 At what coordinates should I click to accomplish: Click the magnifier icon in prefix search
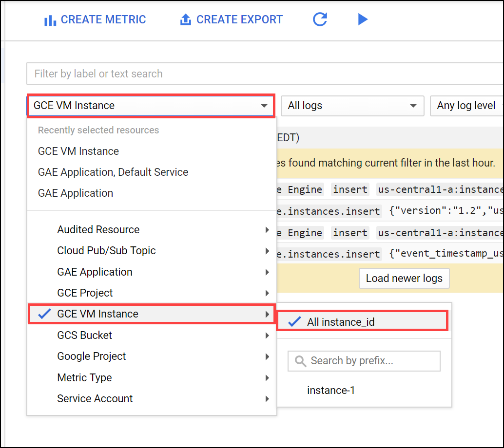tap(301, 361)
